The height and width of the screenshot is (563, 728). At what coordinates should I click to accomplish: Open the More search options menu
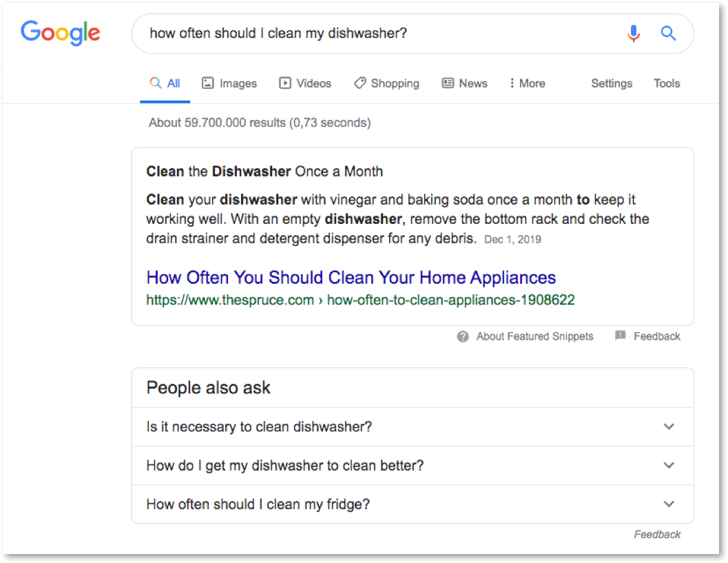pyautogui.click(x=527, y=83)
